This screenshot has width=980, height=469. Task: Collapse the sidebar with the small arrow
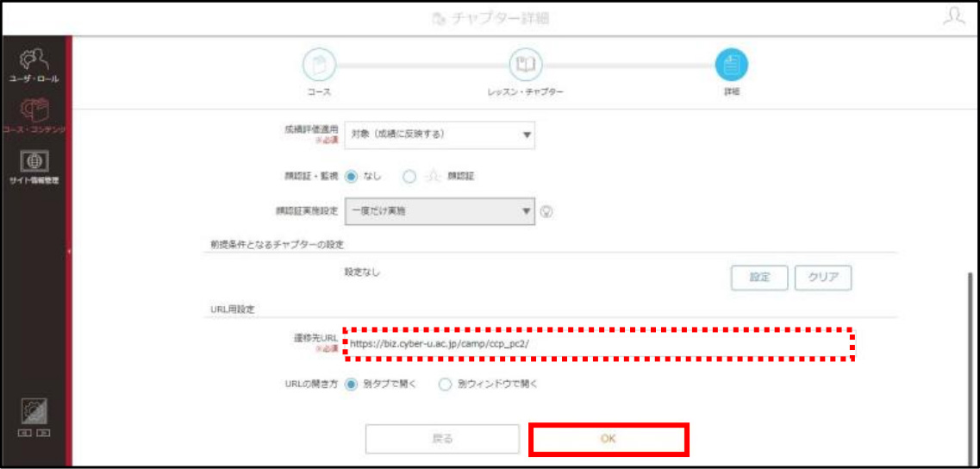(x=69, y=252)
